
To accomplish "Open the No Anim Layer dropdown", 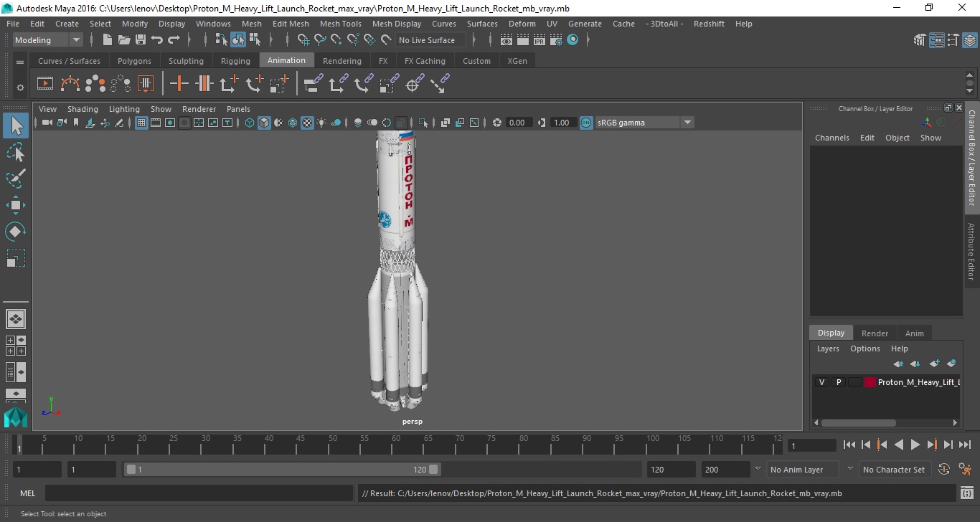I will coord(803,470).
